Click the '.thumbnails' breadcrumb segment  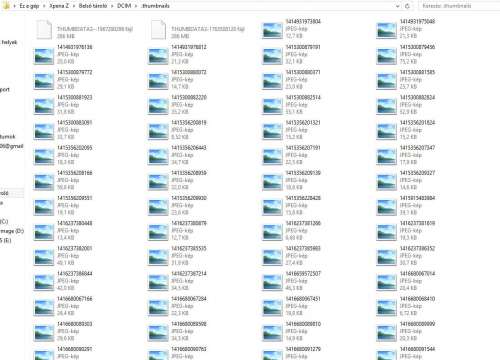tap(155, 6)
